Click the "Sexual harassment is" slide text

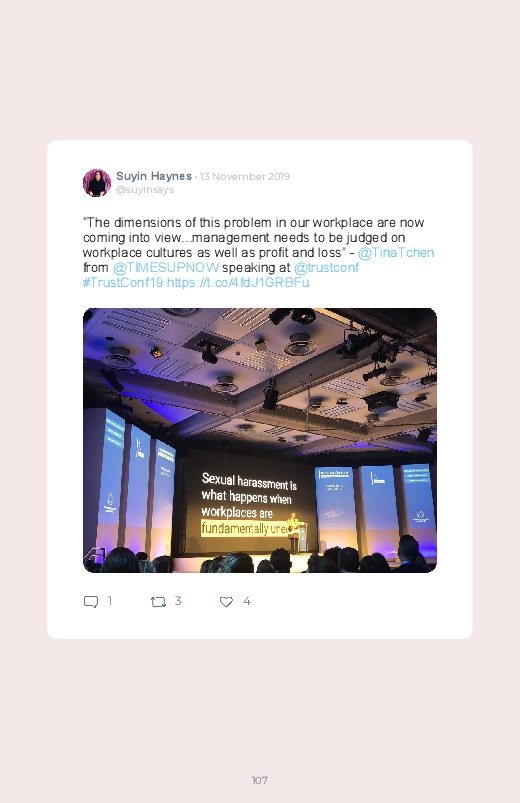pos(249,481)
